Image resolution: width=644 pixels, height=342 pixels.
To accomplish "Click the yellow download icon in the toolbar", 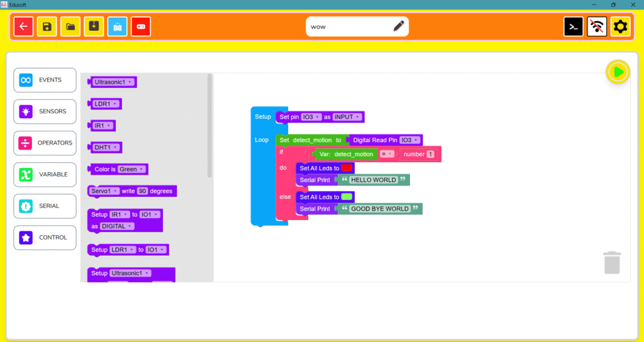I will 94,26.
